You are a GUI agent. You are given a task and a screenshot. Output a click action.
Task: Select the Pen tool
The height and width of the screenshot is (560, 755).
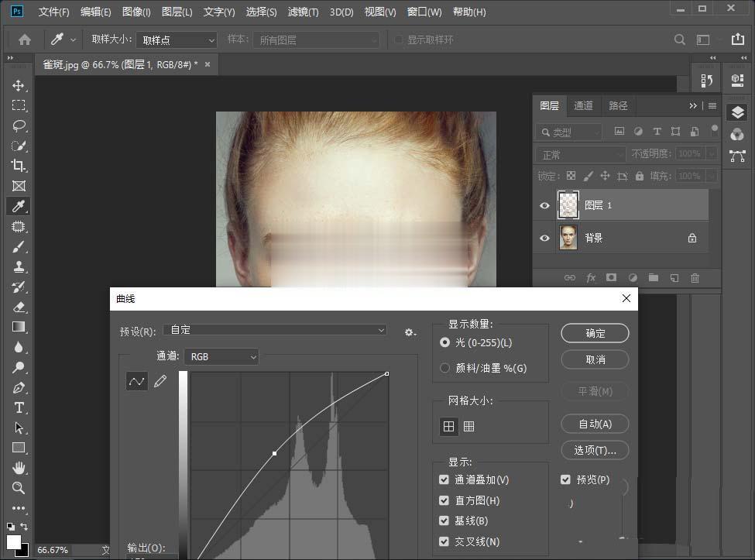[19, 387]
